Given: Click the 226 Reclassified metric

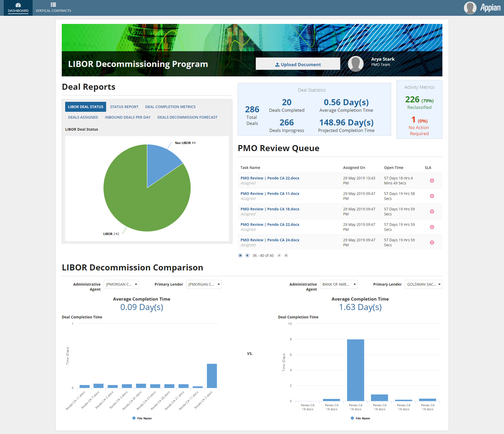Looking at the screenshot, I should [x=419, y=102].
